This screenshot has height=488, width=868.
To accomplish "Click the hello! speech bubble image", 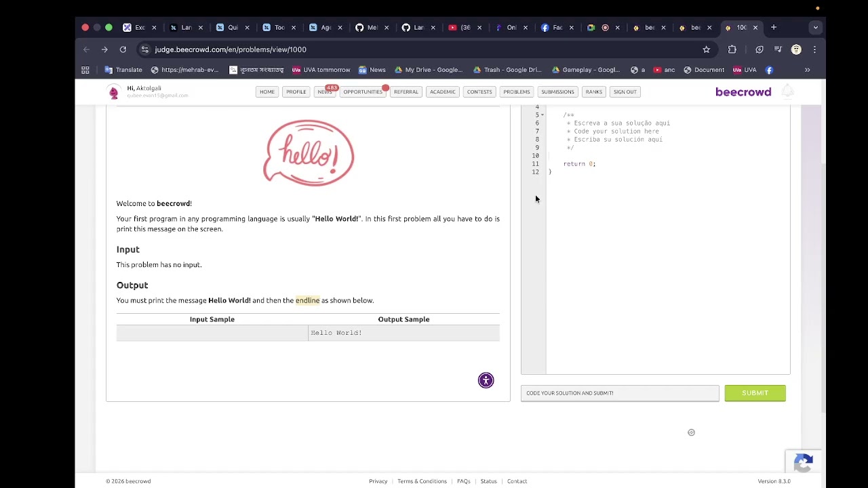I will point(309,152).
